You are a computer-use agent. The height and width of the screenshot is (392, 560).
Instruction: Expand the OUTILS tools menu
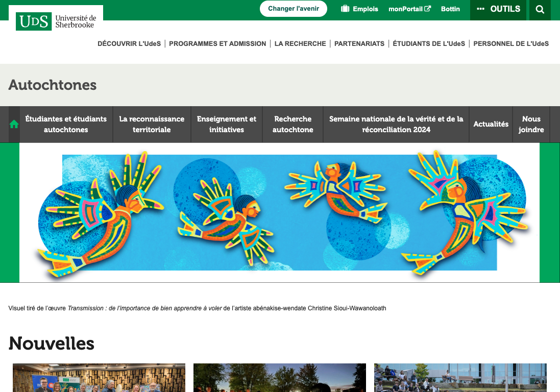click(498, 10)
